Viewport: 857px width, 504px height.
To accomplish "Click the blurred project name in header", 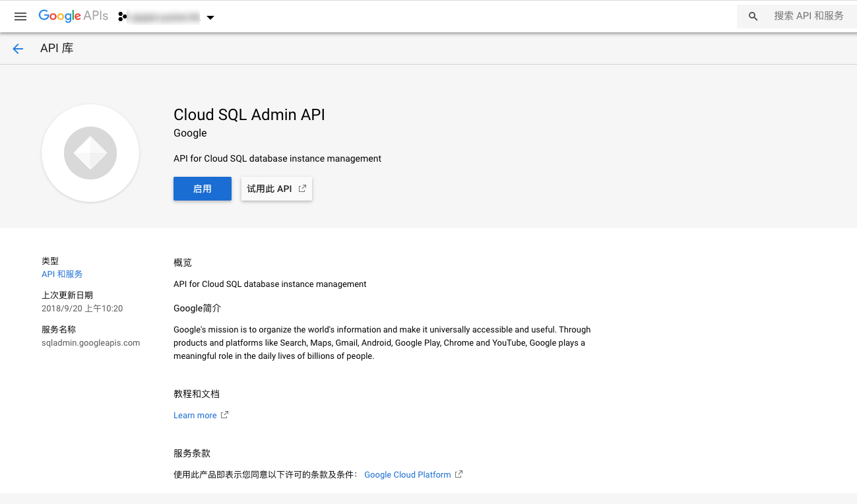I will (x=164, y=17).
